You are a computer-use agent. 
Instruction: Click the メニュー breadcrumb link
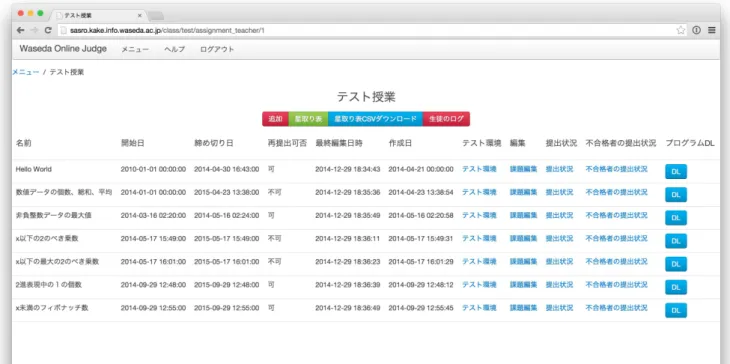tap(26, 72)
